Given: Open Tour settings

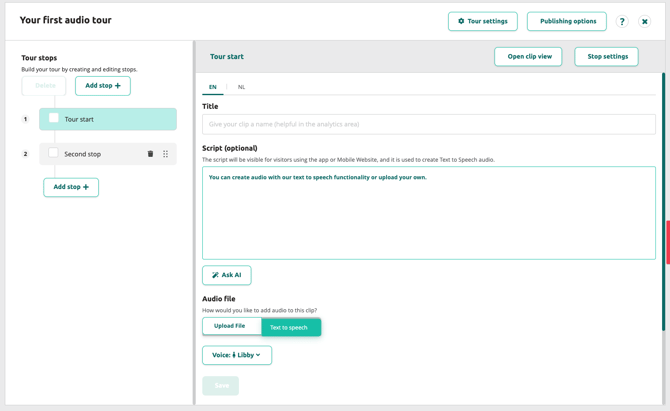Looking at the screenshot, I should [483, 21].
